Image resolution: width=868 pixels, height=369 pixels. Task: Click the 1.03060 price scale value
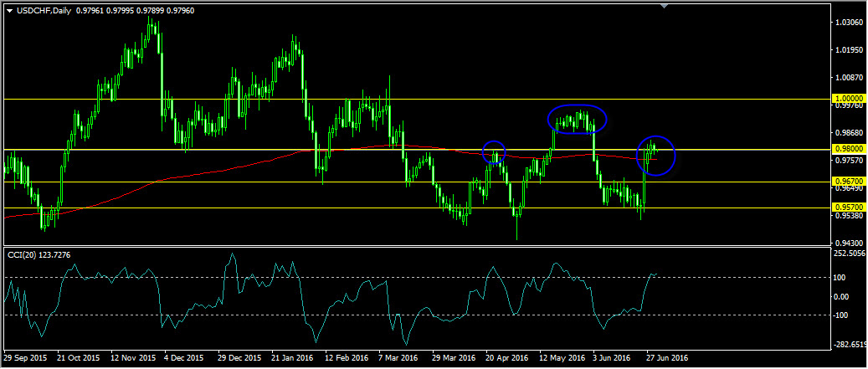coord(849,23)
